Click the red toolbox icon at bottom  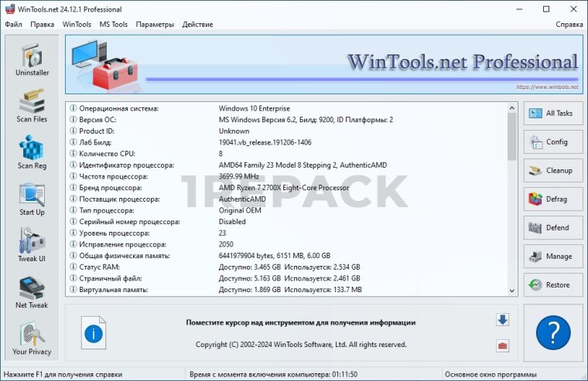[502, 345]
